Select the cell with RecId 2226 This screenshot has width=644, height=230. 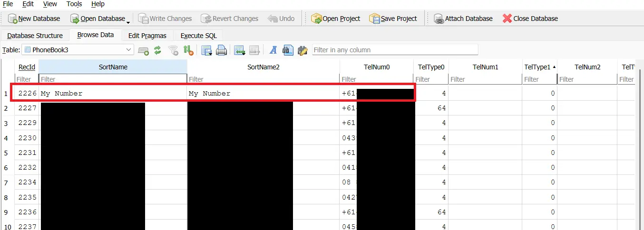27,94
